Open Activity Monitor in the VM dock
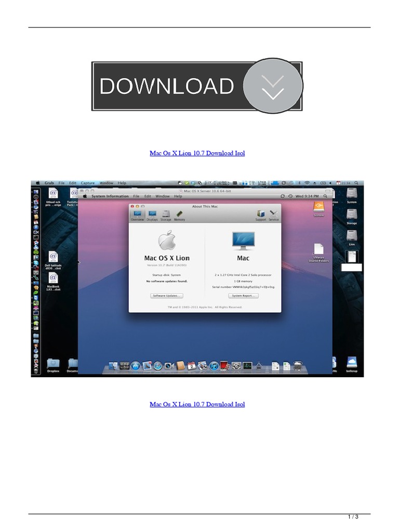Image resolution: width=399 pixels, height=532 pixels. click(247, 365)
